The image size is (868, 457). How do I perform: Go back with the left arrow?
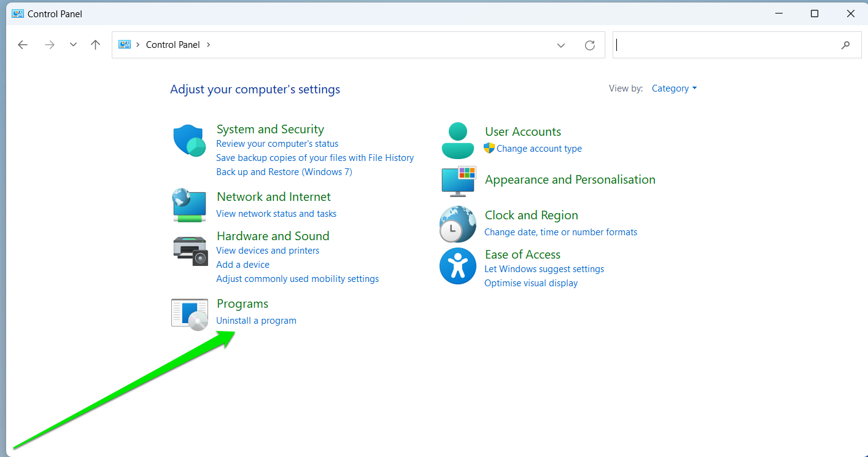(x=23, y=45)
